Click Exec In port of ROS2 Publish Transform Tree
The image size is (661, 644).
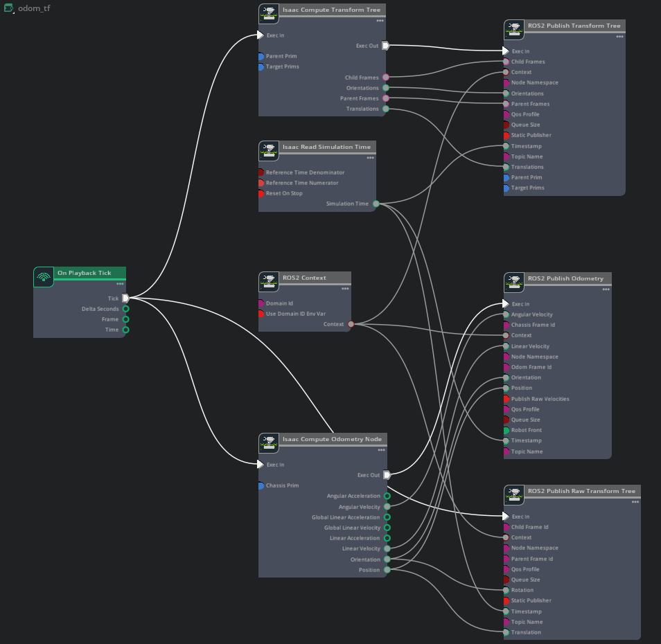pyautogui.click(x=506, y=51)
